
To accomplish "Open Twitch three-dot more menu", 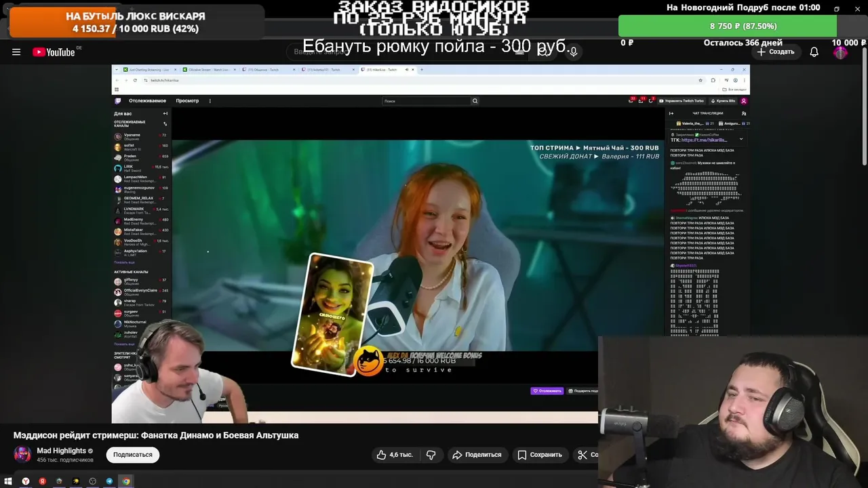I will click(210, 101).
